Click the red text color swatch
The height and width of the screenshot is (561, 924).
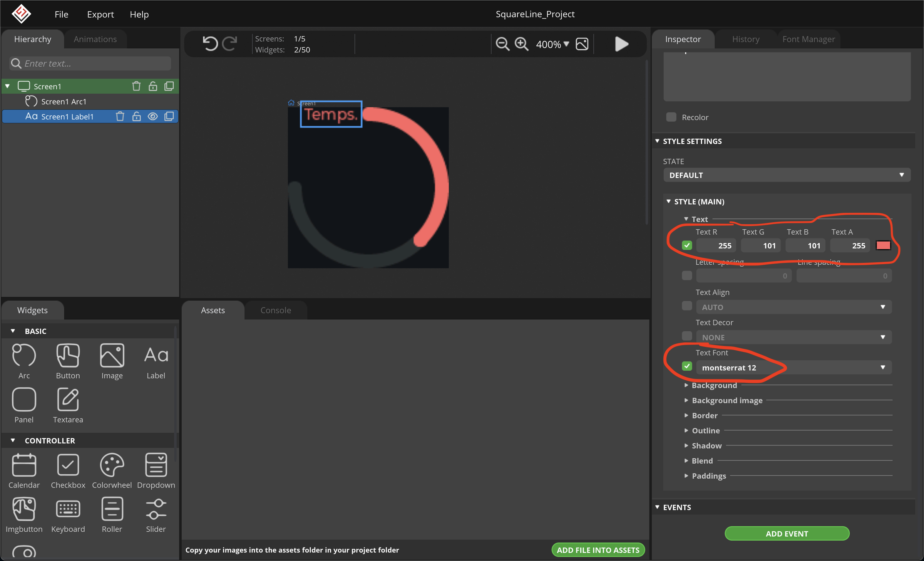click(883, 245)
